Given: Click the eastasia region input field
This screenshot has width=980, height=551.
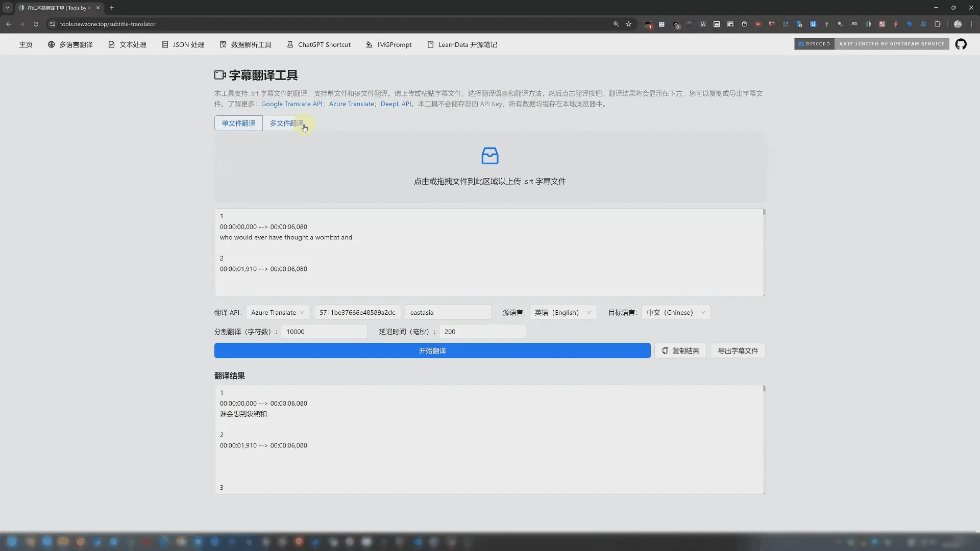Looking at the screenshot, I should pos(448,312).
